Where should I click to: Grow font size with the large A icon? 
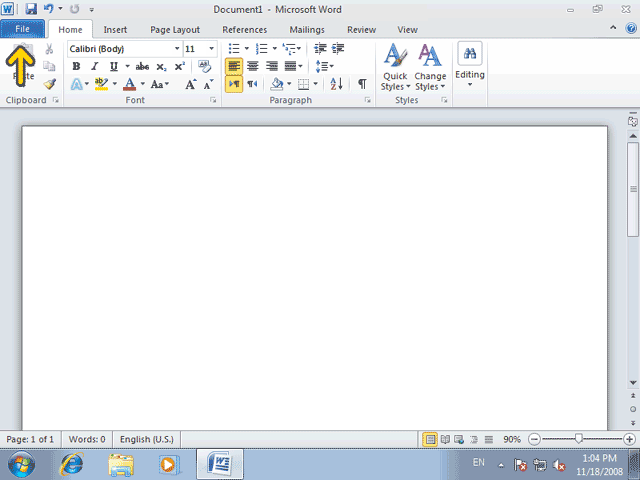[x=190, y=84]
